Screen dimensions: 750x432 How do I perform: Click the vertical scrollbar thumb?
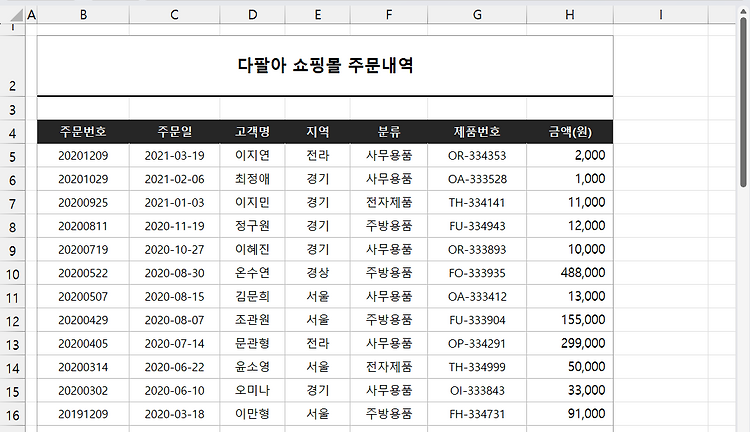[x=743, y=103]
